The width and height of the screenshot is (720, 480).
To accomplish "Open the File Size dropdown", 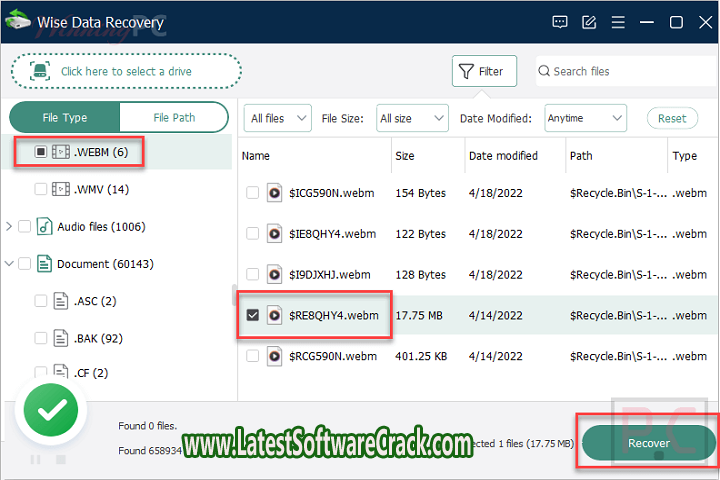I will click(412, 118).
